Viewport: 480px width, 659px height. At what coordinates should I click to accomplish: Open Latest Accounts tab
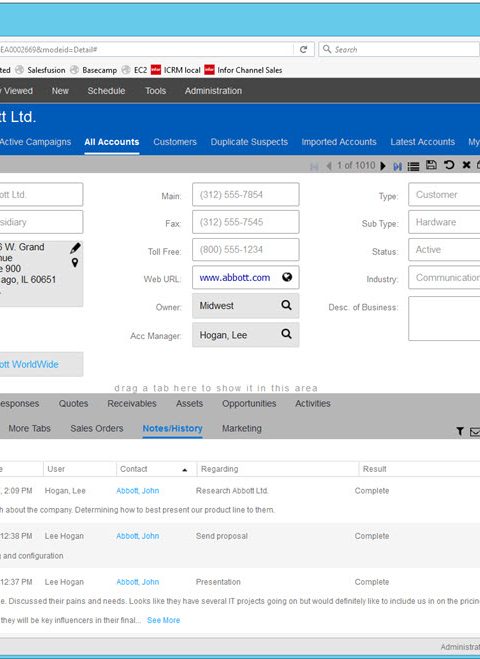point(422,142)
